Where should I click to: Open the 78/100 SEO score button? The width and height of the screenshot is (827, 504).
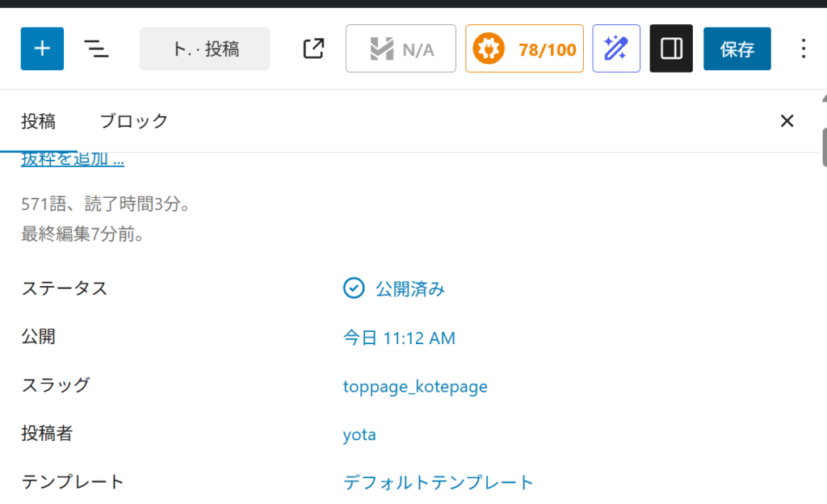point(524,48)
